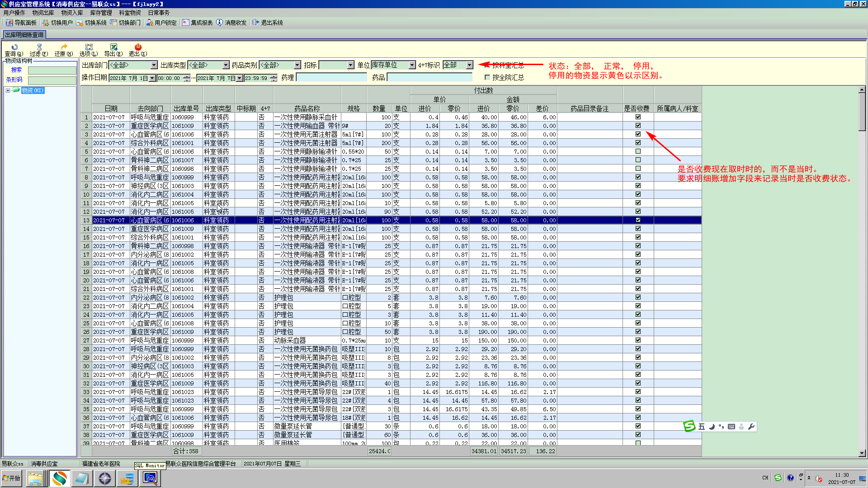868x488 pixels.
Task: Open the 库存管理 menu
Action: click(x=101, y=13)
